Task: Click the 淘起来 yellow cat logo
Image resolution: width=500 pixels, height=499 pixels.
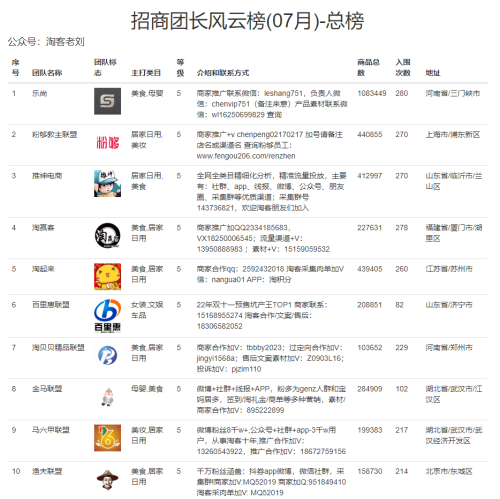Action: (107, 277)
